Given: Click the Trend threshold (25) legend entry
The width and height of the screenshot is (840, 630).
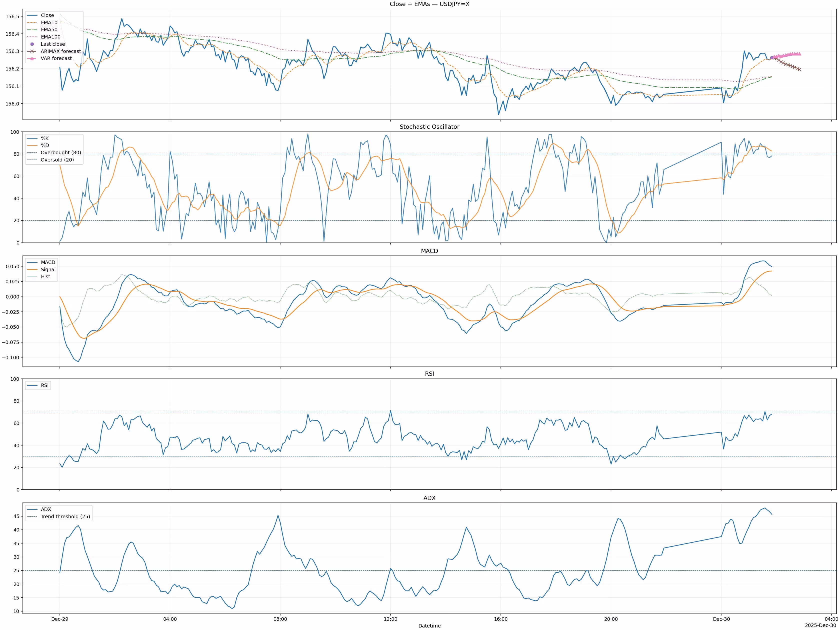Looking at the screenshot, I should coord(65,516).
